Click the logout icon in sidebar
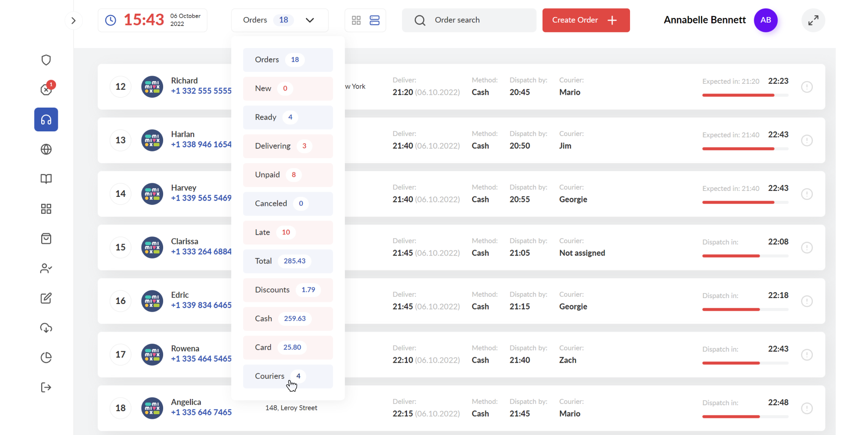The image size is (868, 435). tap(46, 387)
